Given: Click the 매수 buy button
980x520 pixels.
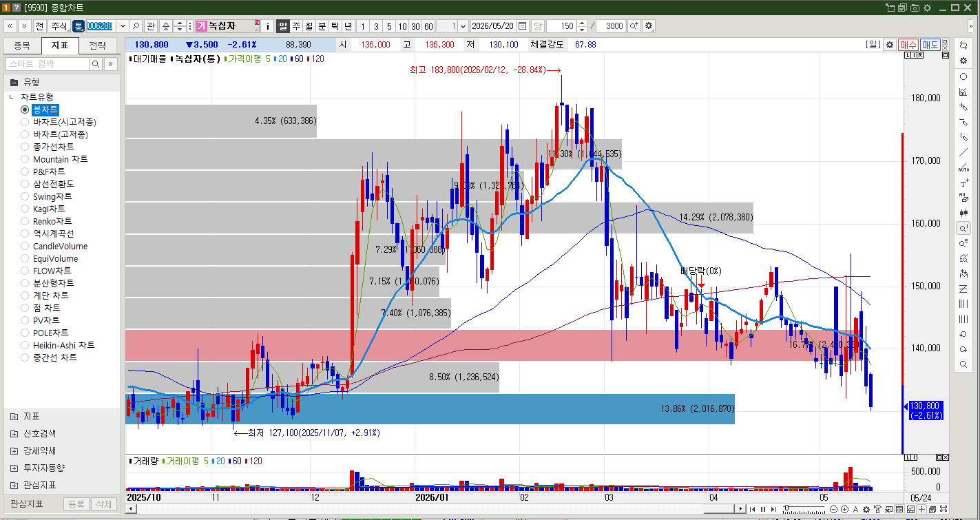Looking at the screenshot, I should [x=908, y=44].
